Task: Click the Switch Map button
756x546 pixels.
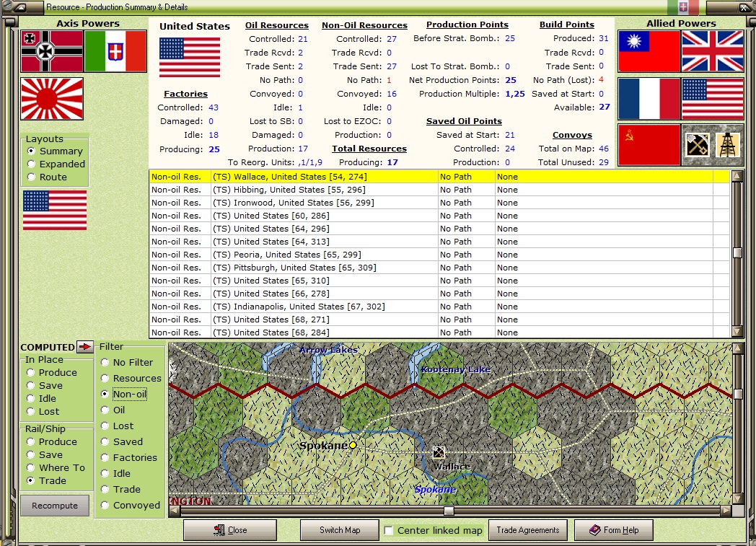Action: (x=340, y=530)
